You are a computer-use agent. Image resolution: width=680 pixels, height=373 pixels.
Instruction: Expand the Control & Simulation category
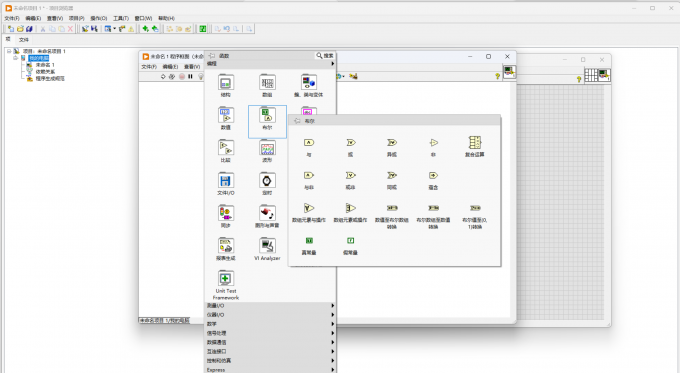271,360
